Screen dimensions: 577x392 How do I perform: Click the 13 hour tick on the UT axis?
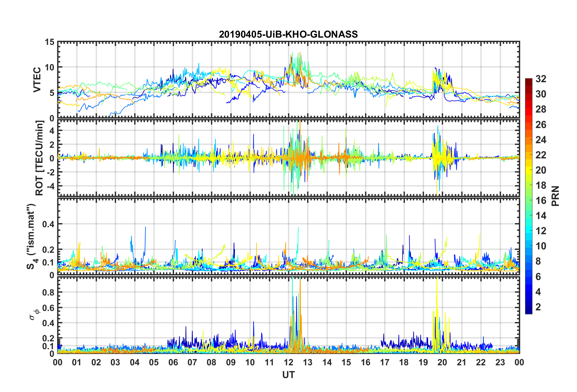click(308, 362)
